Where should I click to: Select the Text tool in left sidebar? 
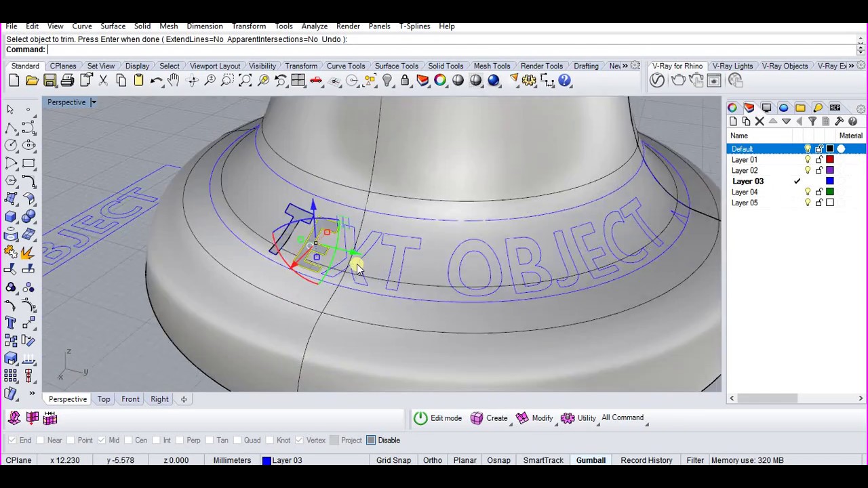pos(11,323)
